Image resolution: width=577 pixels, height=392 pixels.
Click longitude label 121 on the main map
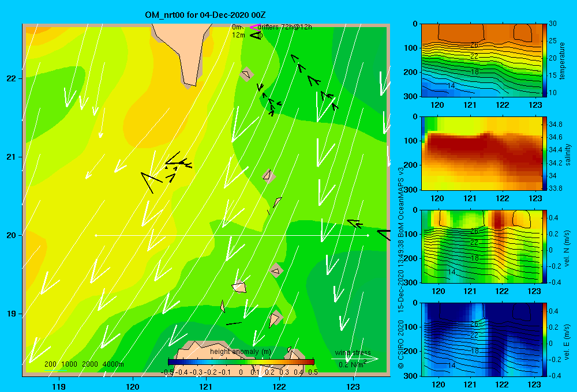(206, 386)
